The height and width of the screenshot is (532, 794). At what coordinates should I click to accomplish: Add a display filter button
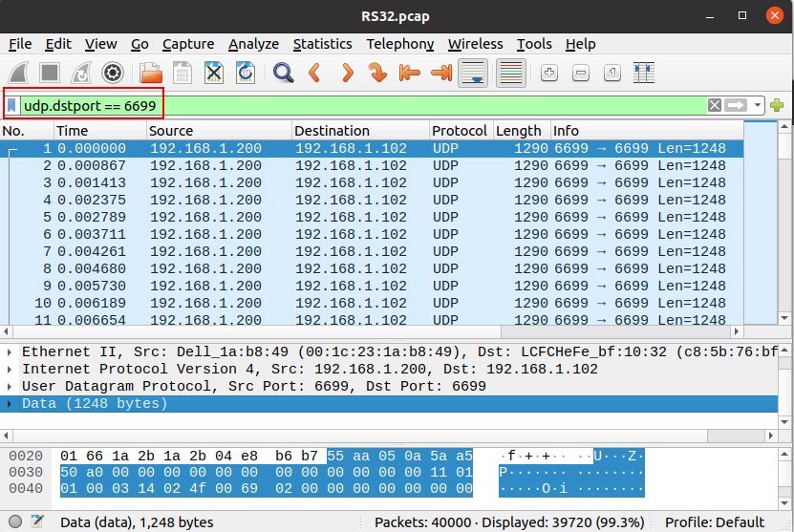click(777, 105)
